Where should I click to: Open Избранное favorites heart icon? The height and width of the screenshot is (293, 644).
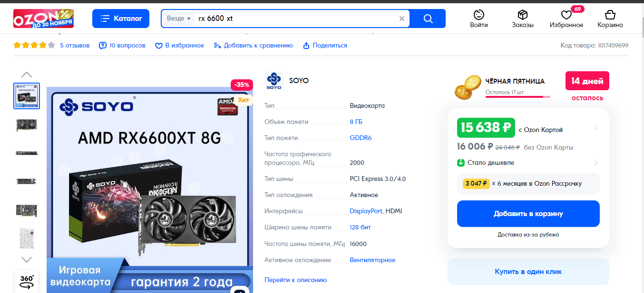click(566, 19)
